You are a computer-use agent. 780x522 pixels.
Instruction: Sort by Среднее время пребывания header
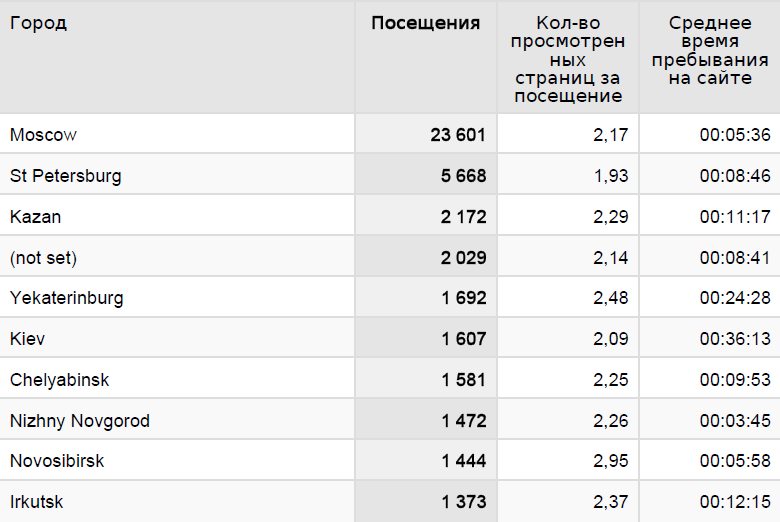pos(710,50)
